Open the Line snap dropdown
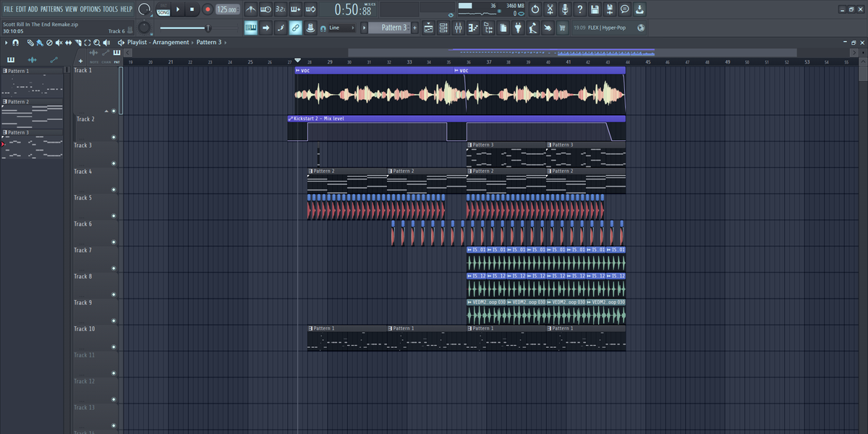The width and height of the screenshot is (868, 434). [x=341, y=28]
